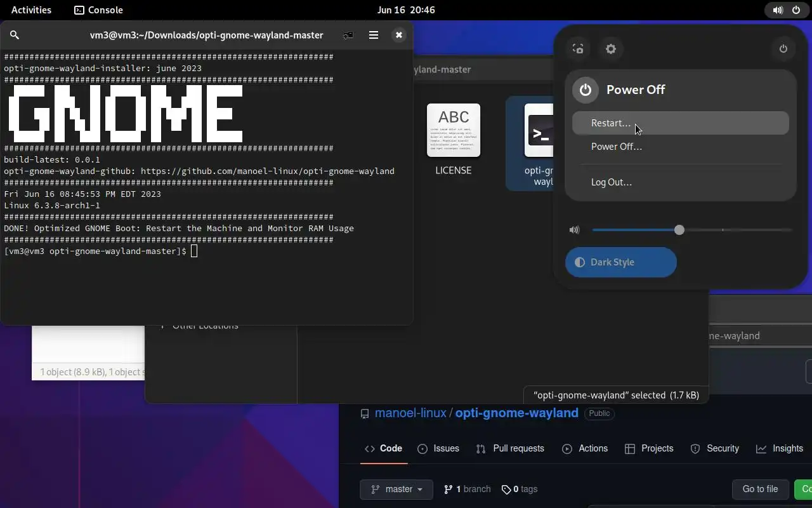This screenshot has width=812, height=508.
Task: Click the 1 branch link
Action: 468,489
